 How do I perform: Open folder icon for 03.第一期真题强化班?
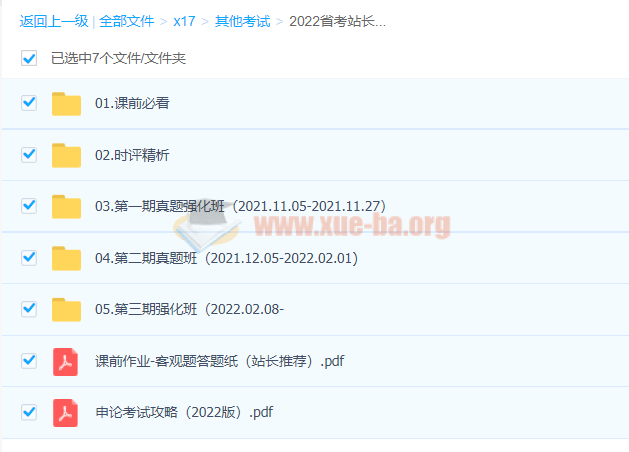66,207
